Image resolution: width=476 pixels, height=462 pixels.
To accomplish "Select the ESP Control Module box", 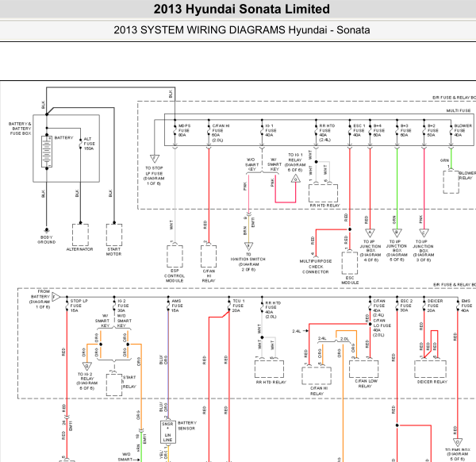I will tap(175, 256).
